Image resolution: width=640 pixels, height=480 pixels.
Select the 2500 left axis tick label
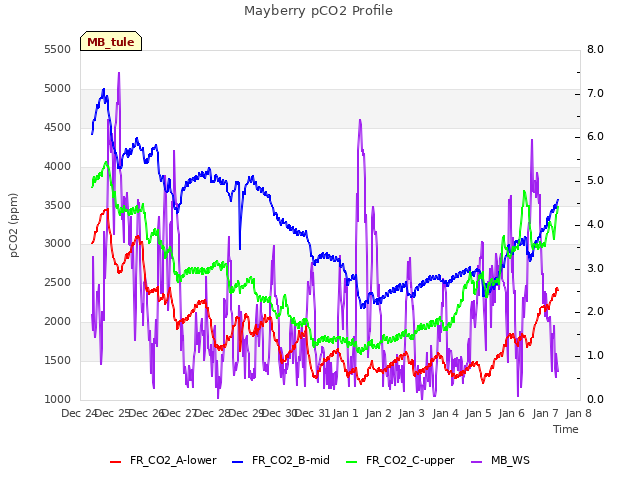(58, 282)
